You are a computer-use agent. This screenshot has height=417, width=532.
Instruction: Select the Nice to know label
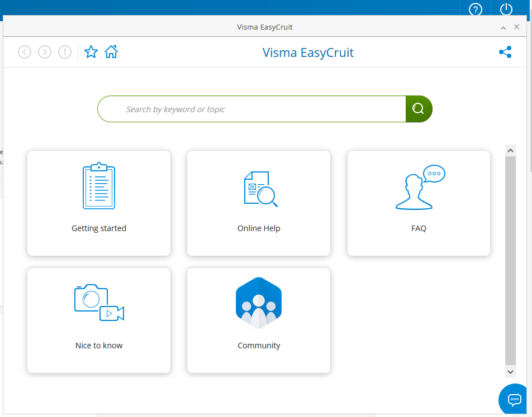pyautogui.click(x=99, y=346)
